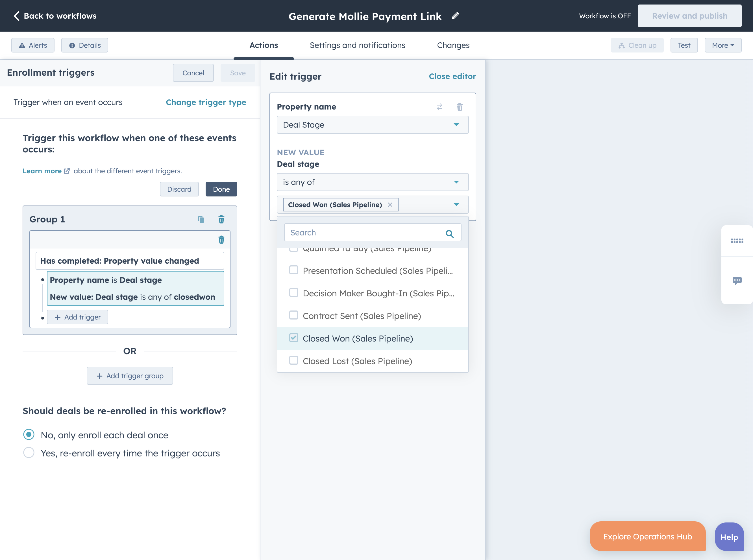
Task: Click Close editor link
Action: (452, 76)
